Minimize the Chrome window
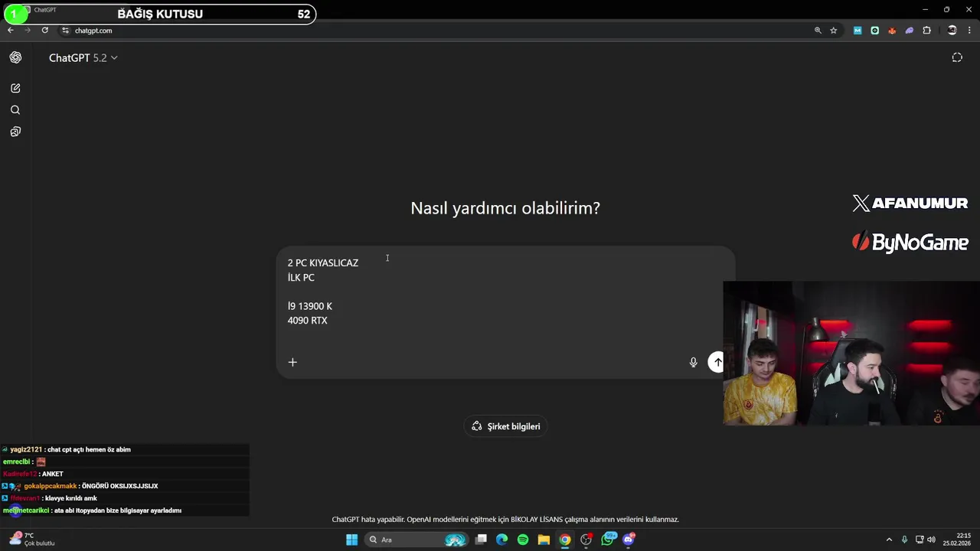Screen dimensions: 980x551 click(x=925, y=9)
